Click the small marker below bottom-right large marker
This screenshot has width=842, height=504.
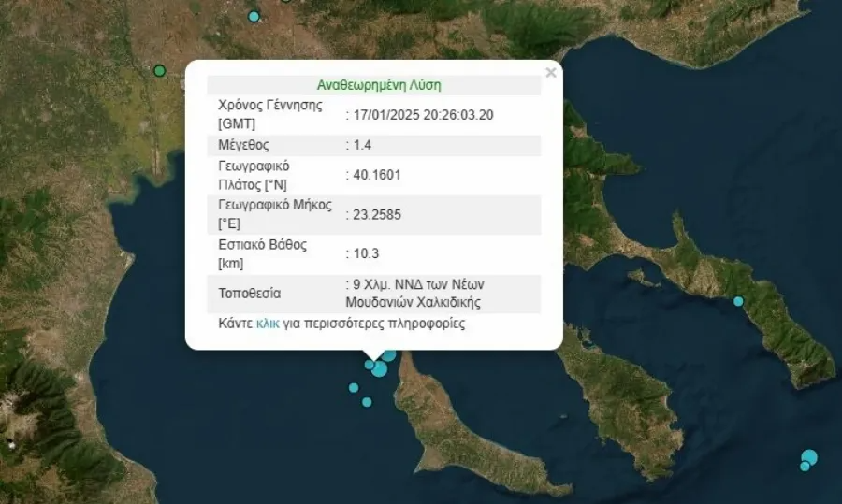click(x=805, y=467)
